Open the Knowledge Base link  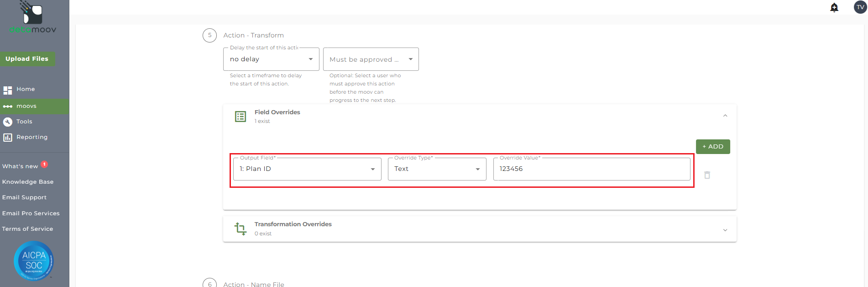pyautogui.click(x=28, y=182)
